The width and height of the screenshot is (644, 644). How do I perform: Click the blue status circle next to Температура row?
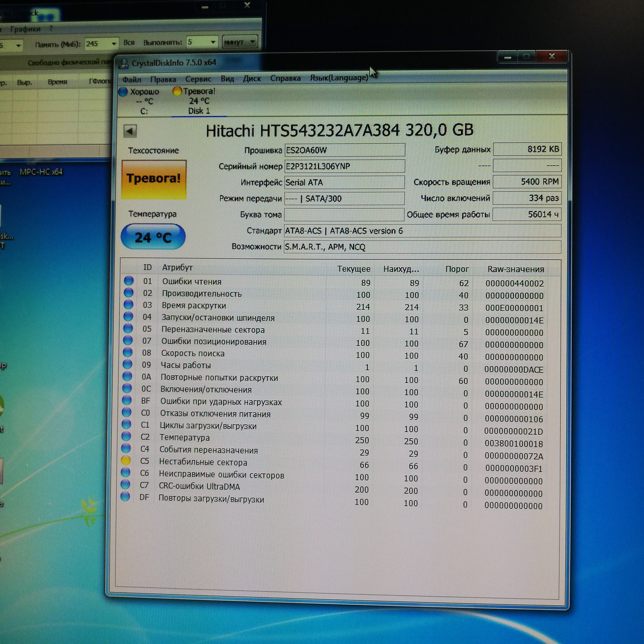pos(126,436)
